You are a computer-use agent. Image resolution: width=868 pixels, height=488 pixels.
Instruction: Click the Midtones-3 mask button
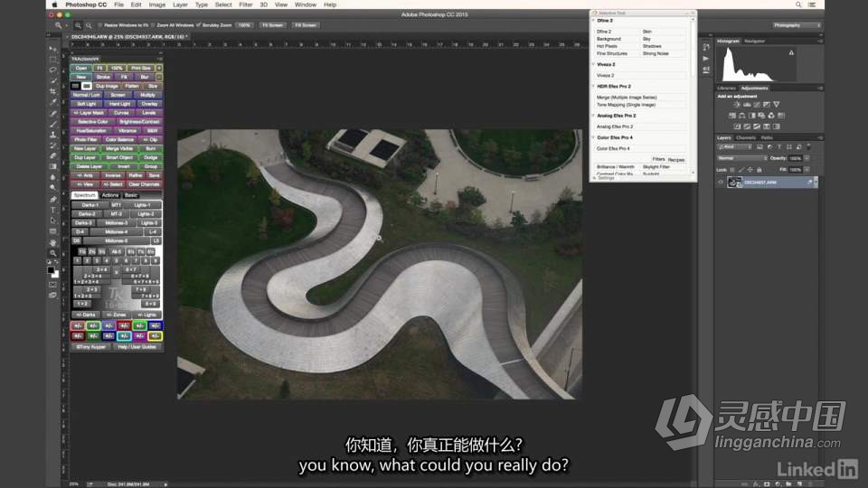pyautogui.click(x=117, y=223)
